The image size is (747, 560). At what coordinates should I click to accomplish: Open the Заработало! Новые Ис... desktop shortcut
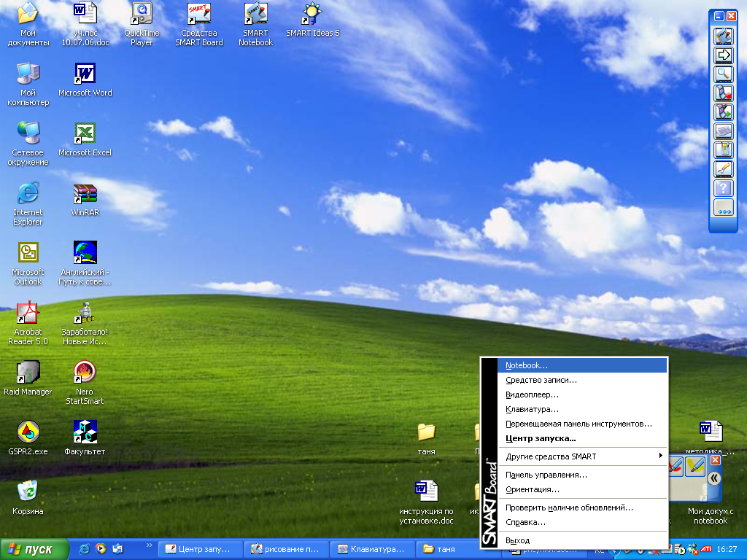coord(85,324)
